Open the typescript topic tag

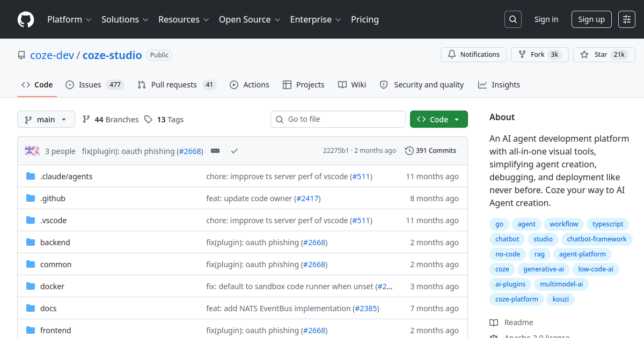click(608, 224)
